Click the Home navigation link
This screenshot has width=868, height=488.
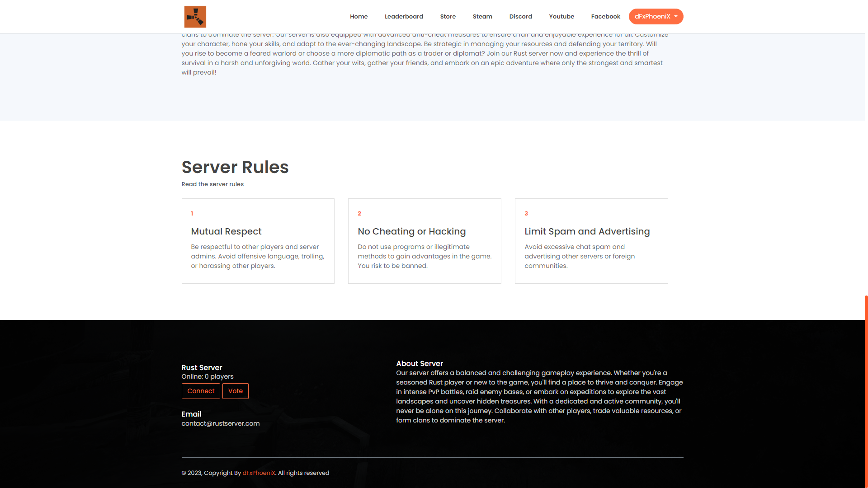coord(359,16)
